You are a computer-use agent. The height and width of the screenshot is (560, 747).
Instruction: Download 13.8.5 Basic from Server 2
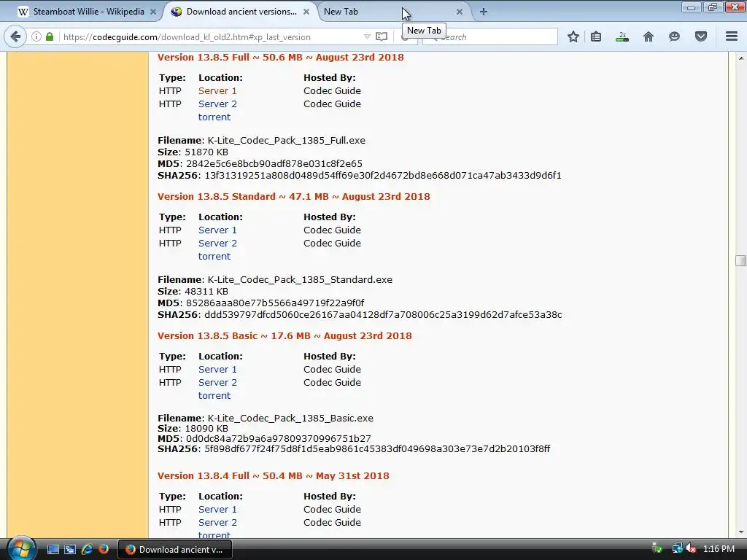[x=217, y=382]
